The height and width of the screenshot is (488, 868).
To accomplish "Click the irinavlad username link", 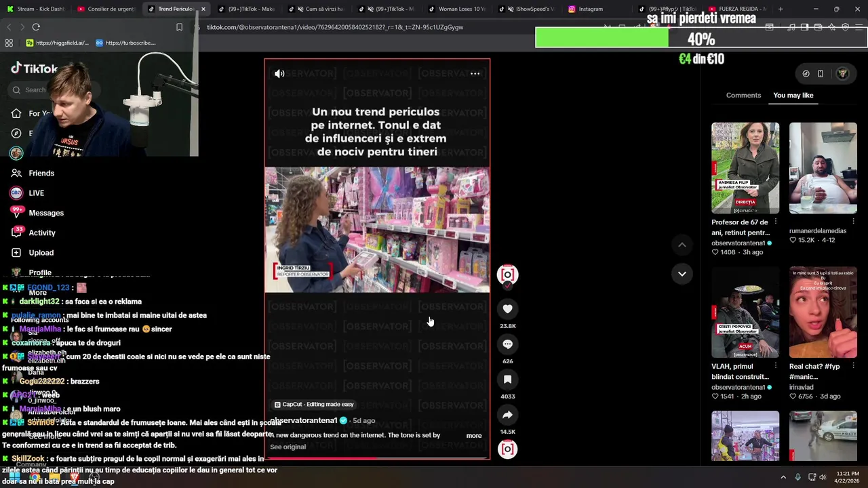I will tap(802, 387).
